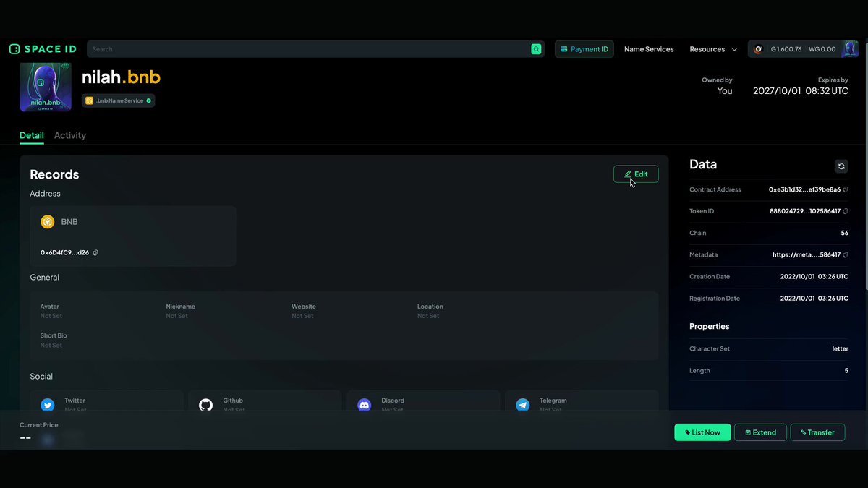The width and height of the screenshot is (868, 488).
Task: Copy the BNB wallet address
Action: pos(95,252)
